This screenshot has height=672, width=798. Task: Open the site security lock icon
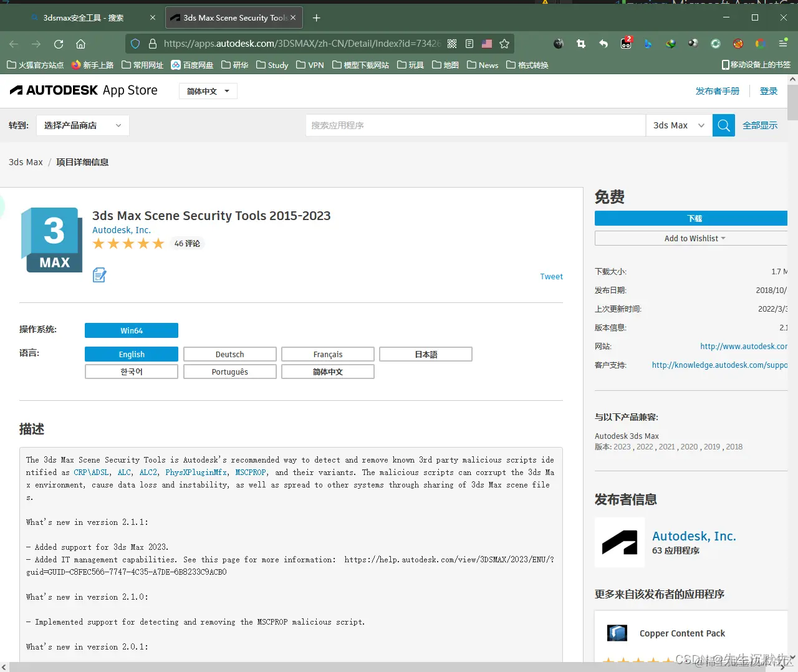[x=152, y=44]
